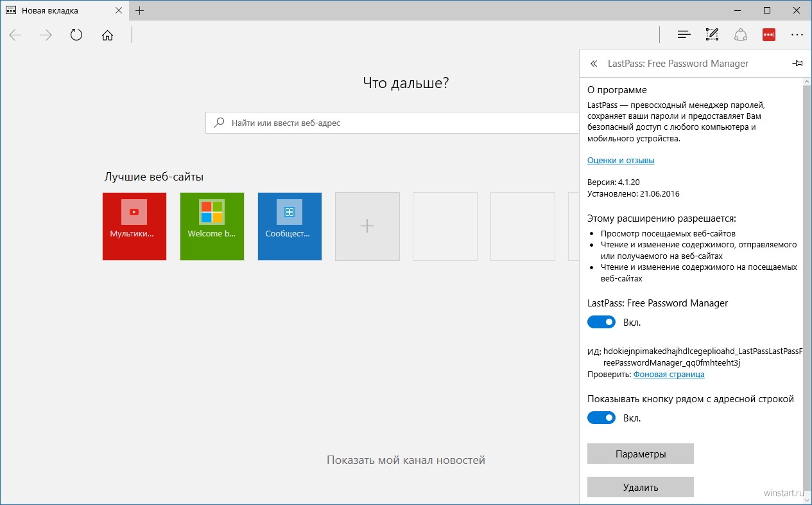Select the Новая вкладка tab
This screenshot has height=505, width=812.
[63, 10]
